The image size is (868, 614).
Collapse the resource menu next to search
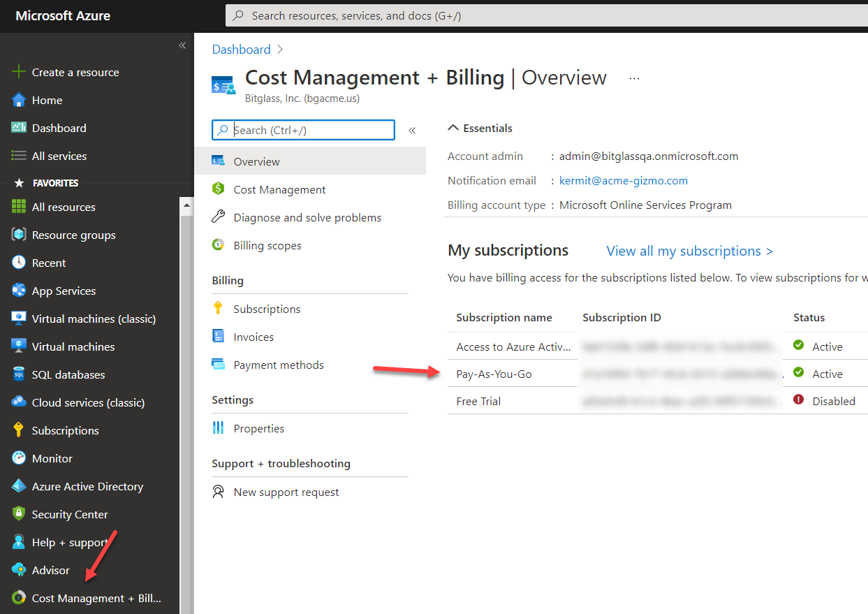(x=412, y=130)
